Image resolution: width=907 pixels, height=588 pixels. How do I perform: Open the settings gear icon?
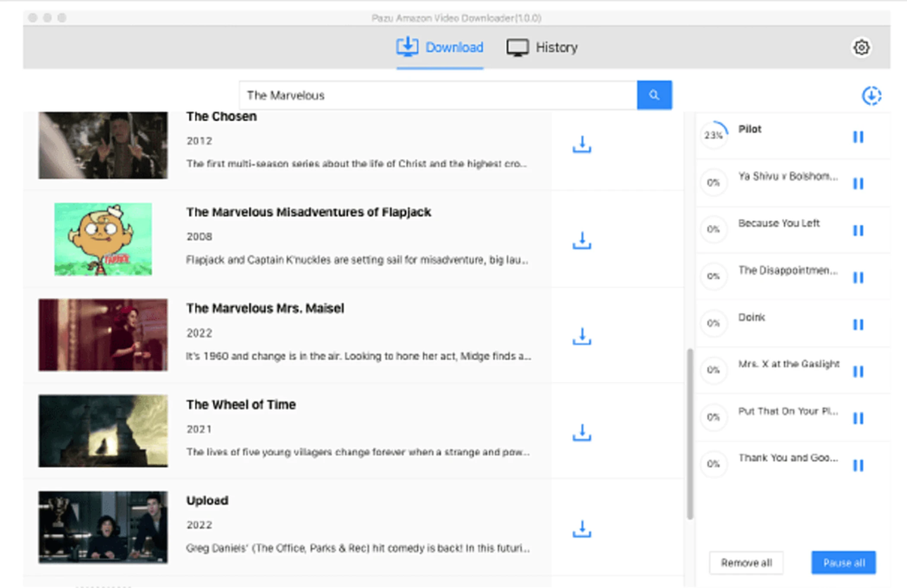(x=861, y=47)
